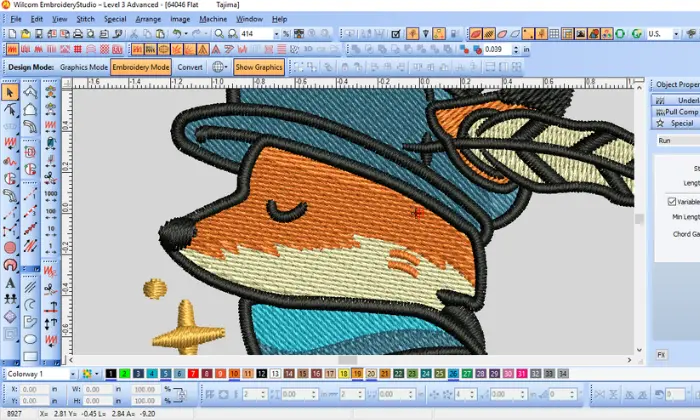Open the Undo history dropdown arrow
Viewport: 700px width, 420px height.
coord(186,34)
